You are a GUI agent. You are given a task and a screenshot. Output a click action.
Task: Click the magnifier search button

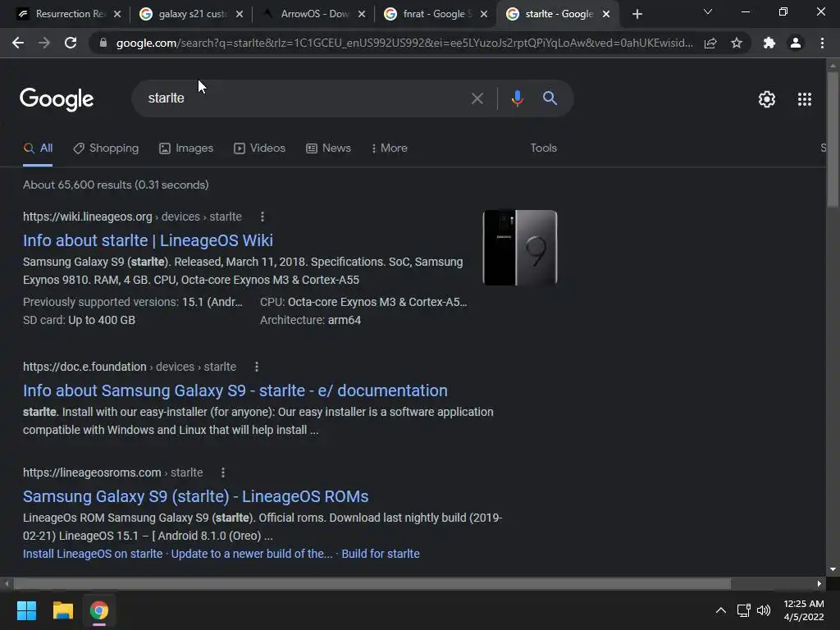[550, 98]
